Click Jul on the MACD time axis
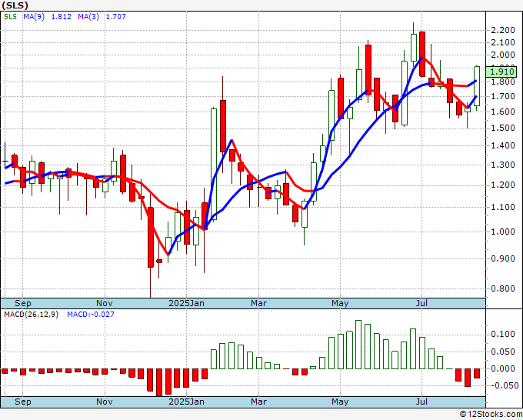The height and width of the screenshot is (420, 523). (x=422, y=402)
